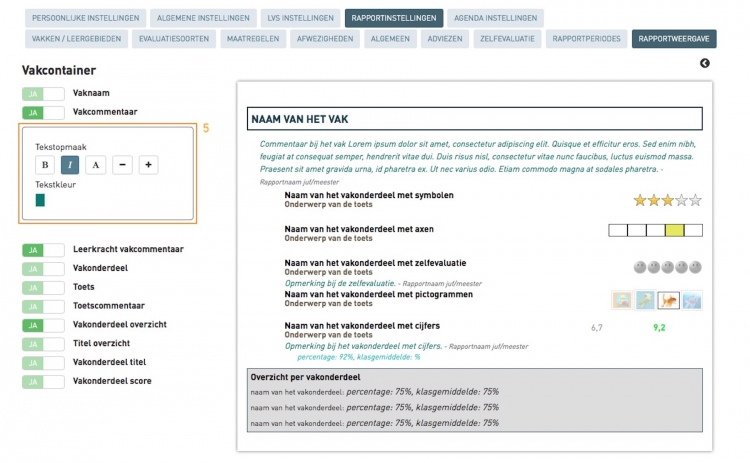
Task: Toggle the Vakonderdeel score switch
Action: (43, 382)
